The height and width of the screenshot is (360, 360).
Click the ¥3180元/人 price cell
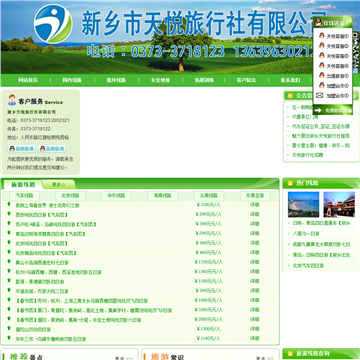pyautogui.click(x=209, y=205)
